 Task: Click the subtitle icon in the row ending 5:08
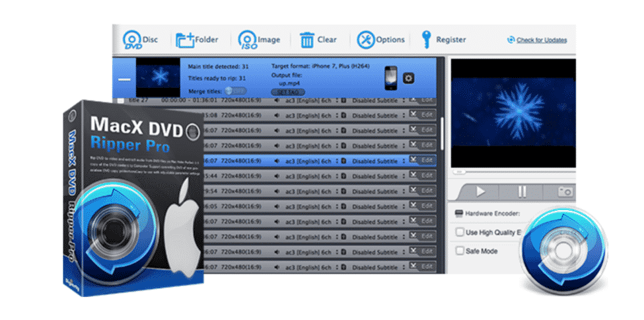click(x=344, y=116)
